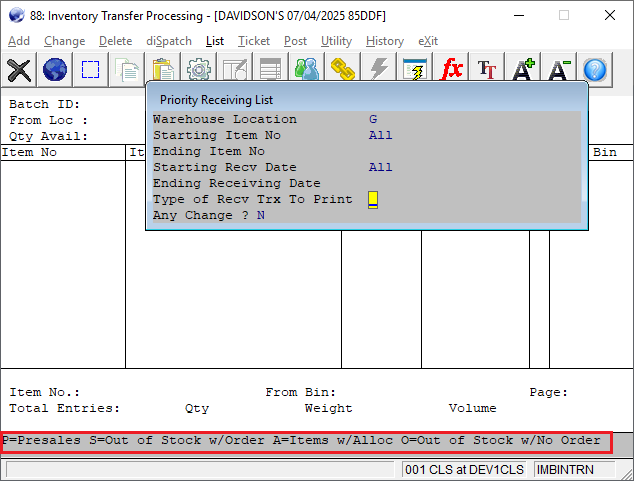Viewport: 634px width, 481px height.
Task: Click the eXit menu item
Action: click(428, 41)
